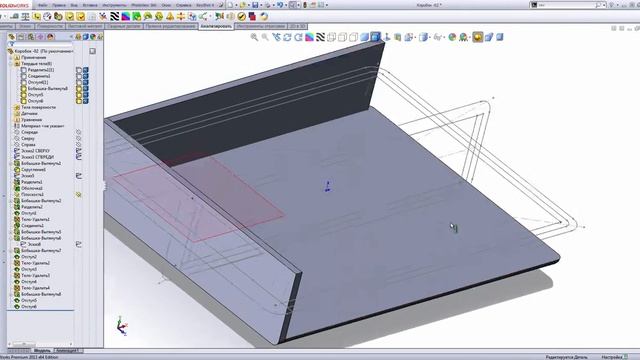This screenshot has height=360, width=640.
Task: Toggle the hide/show box for body Разделить1[1]
Action: coord(79,70)
